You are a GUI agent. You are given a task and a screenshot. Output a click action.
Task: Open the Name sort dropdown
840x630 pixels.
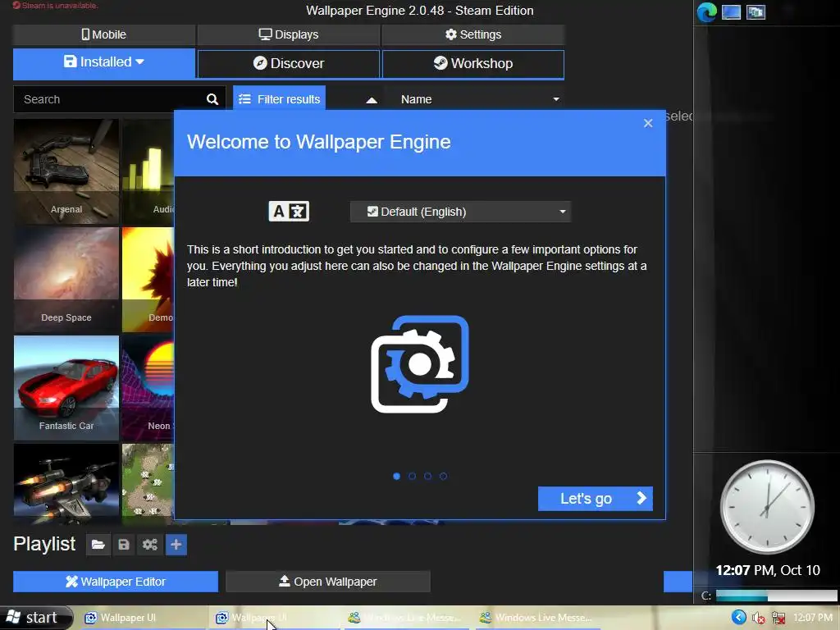(x=479, y=99)
